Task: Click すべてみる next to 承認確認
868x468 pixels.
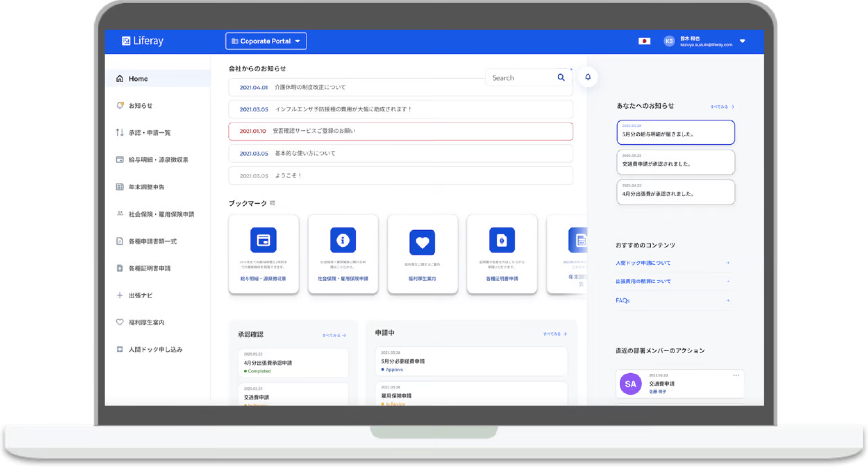Action: (x=333, y=335)
